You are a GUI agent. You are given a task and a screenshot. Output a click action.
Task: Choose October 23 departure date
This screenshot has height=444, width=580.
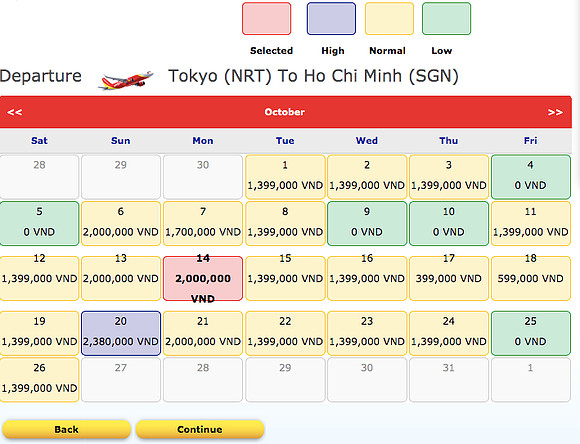pyautogui.click(x=367, y=333)
